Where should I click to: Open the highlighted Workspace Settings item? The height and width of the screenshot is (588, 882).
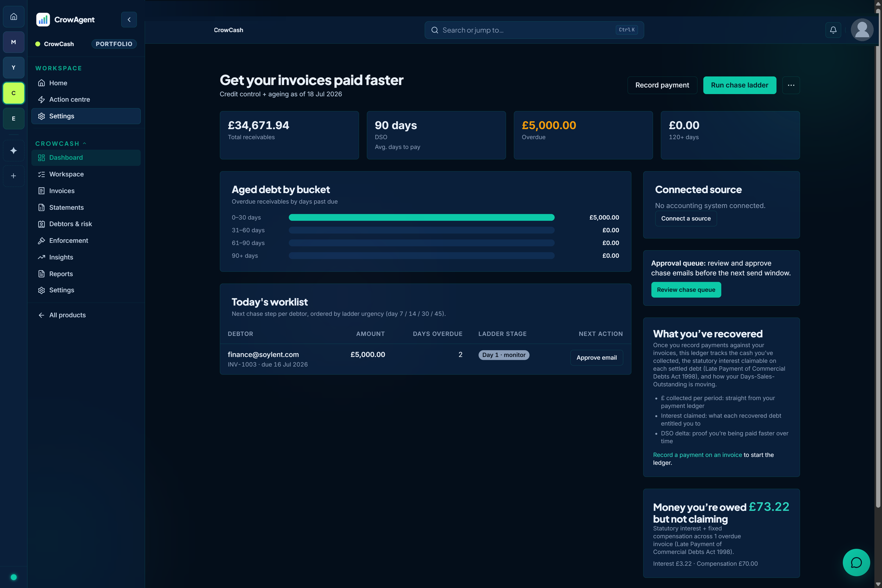pyautogui.click(x=86, y=116)
